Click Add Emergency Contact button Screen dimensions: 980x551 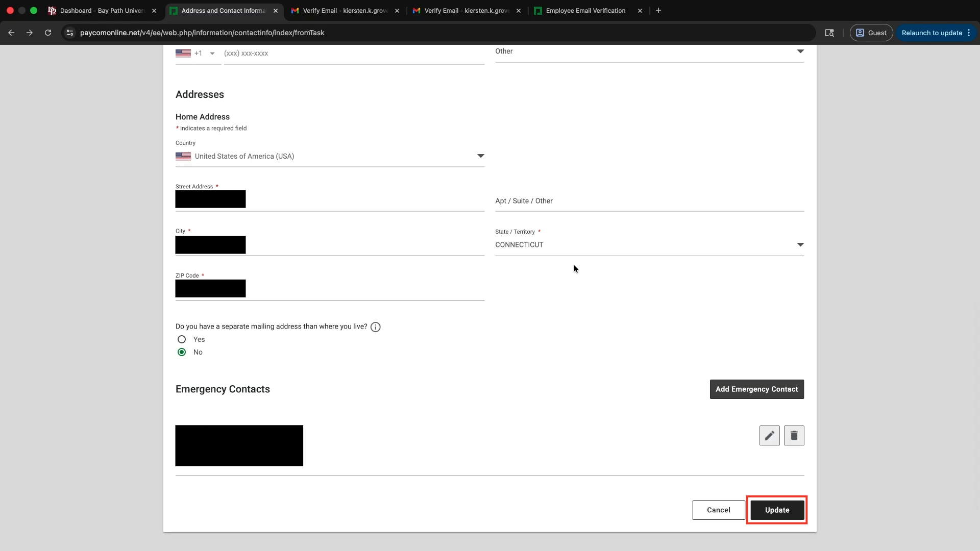tap(756, 389)
